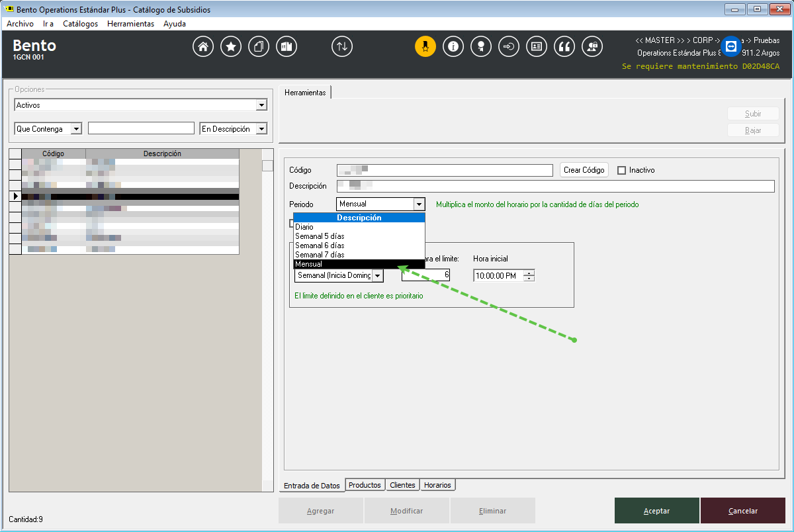Click the arrow-into-circle login icon
The image size is (794, 532).
point(509,47)
